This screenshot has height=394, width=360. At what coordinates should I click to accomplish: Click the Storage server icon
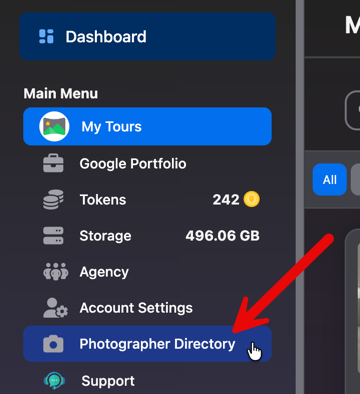coord(53,235)
